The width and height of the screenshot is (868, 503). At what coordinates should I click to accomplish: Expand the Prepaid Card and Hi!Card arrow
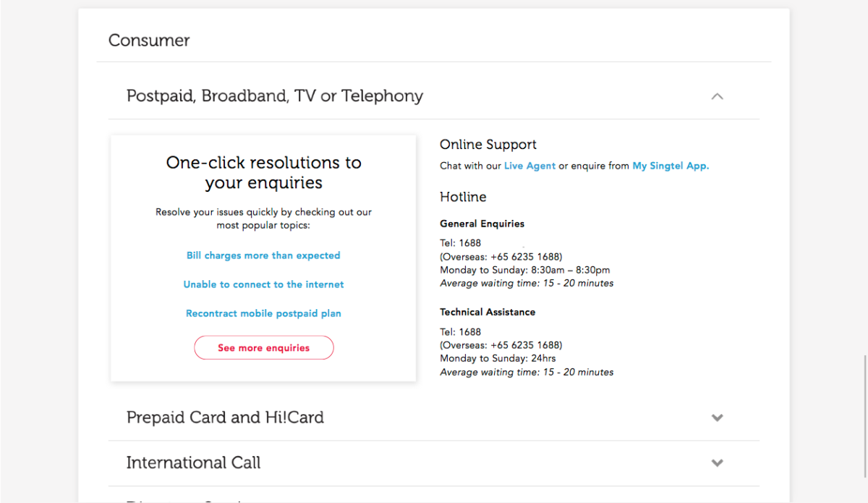(x=717, y=418)
